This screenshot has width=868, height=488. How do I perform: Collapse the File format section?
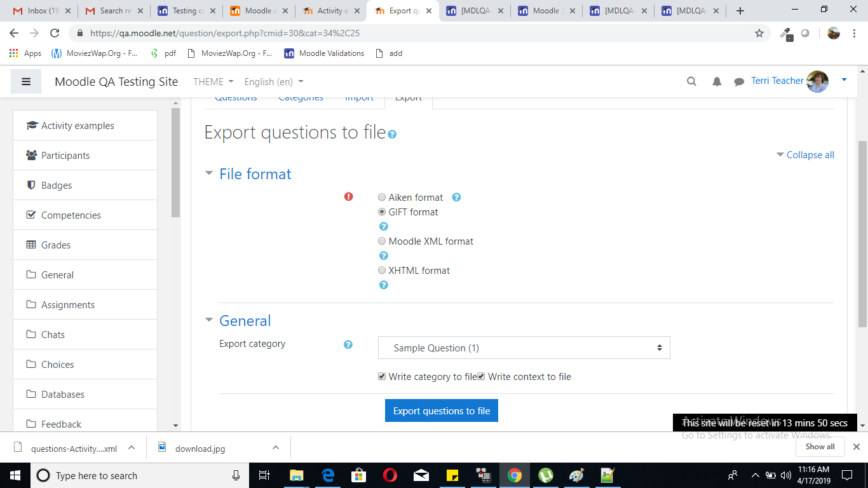(208, 173)
